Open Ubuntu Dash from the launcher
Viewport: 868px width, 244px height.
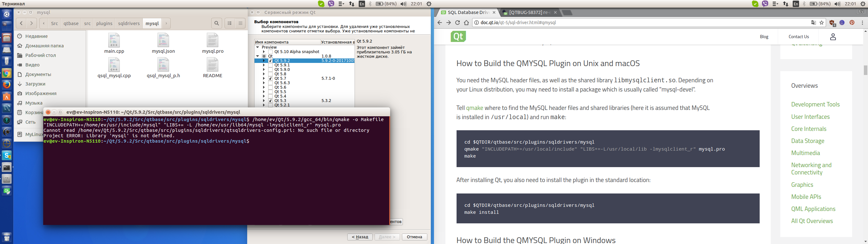click(6, 14)
